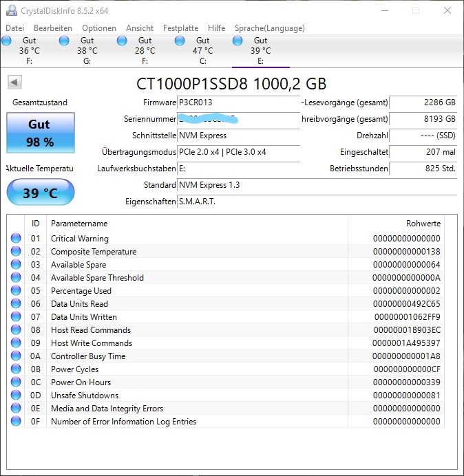
Task: Click status orb of Host Read Commands row
Action: click(16, 329)
